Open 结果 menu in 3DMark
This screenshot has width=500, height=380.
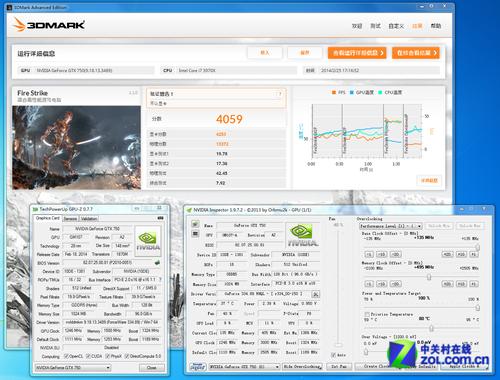click(x=417, y=26)
